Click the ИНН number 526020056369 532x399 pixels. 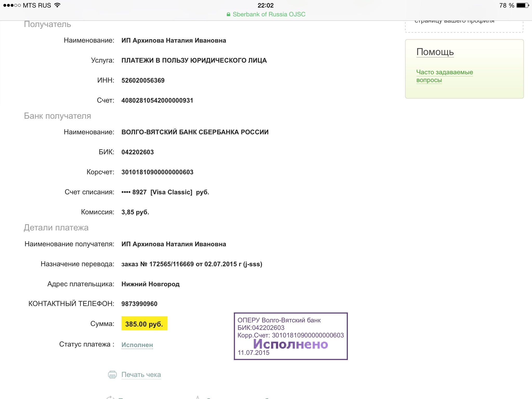[x=143, y=80]
